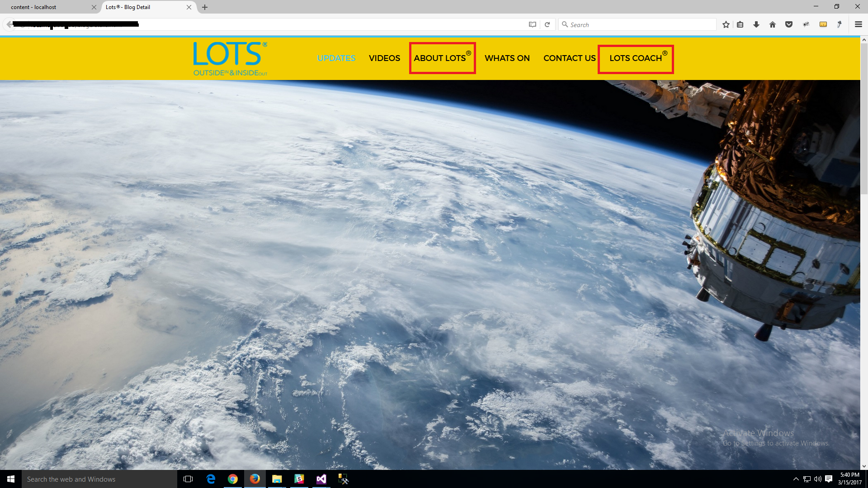Open network status tray icon
The width and height of the screenshot is (868, 488).
click(x=807, y=479)
